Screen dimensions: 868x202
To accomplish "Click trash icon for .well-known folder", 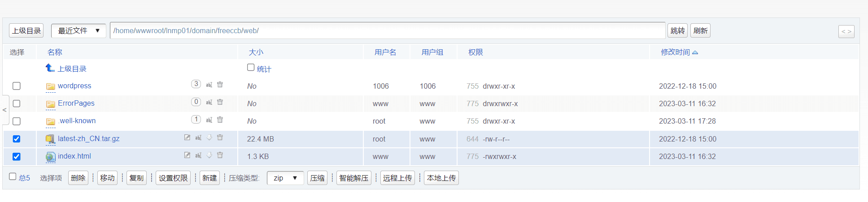I will click(220, 120).
